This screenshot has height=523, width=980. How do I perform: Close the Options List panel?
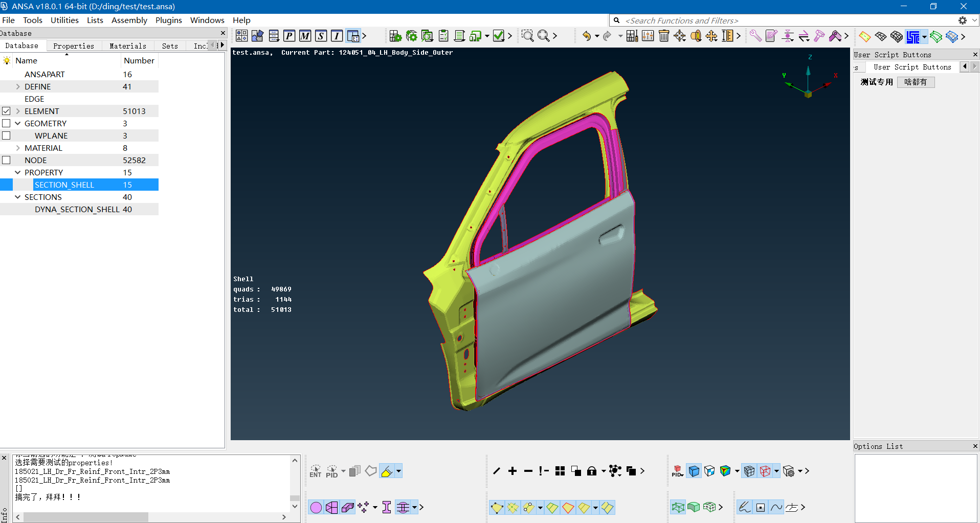(x=975, y=446)
